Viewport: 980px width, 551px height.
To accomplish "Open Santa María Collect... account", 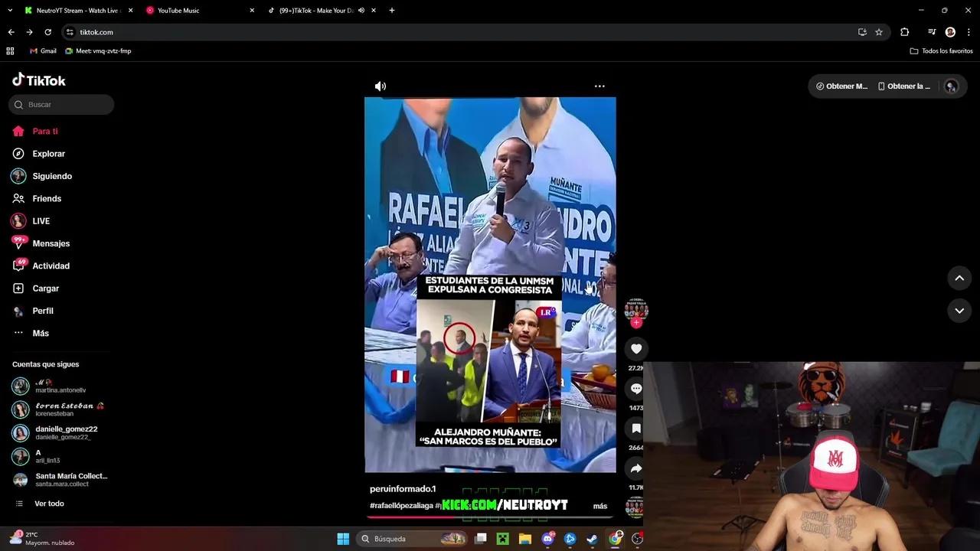I will (60, 480).
